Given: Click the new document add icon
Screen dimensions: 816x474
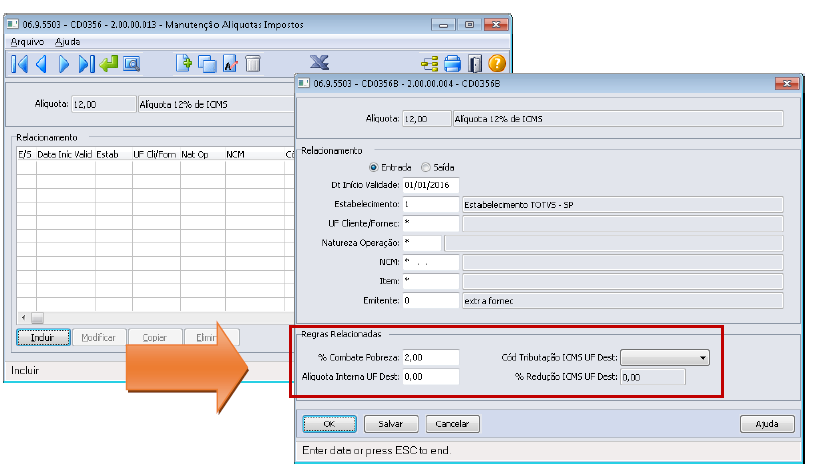Looking at the screenshot, I should point(183,63).
